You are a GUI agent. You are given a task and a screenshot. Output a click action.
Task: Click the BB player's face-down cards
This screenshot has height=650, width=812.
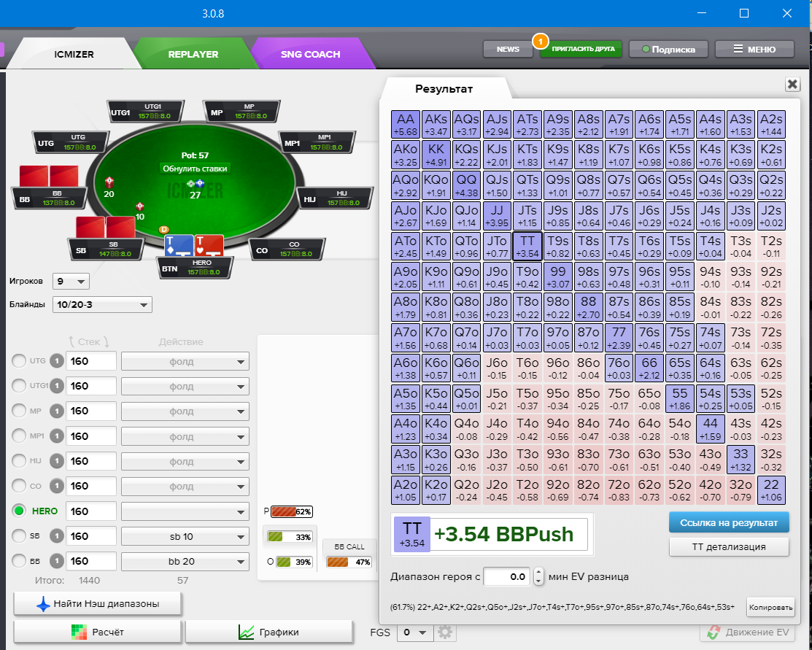click(49, 176)
